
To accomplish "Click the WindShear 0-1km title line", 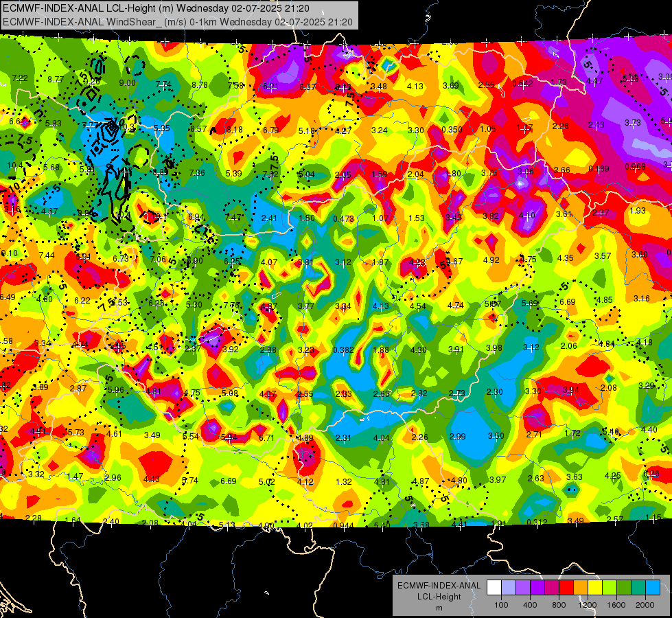I will 177,22.
